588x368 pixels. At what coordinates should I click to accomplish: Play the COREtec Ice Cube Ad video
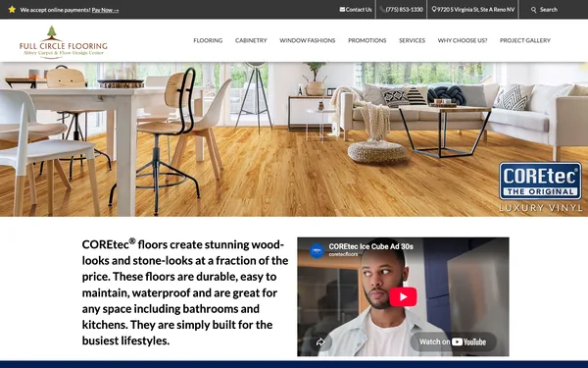tap(403, 296)
